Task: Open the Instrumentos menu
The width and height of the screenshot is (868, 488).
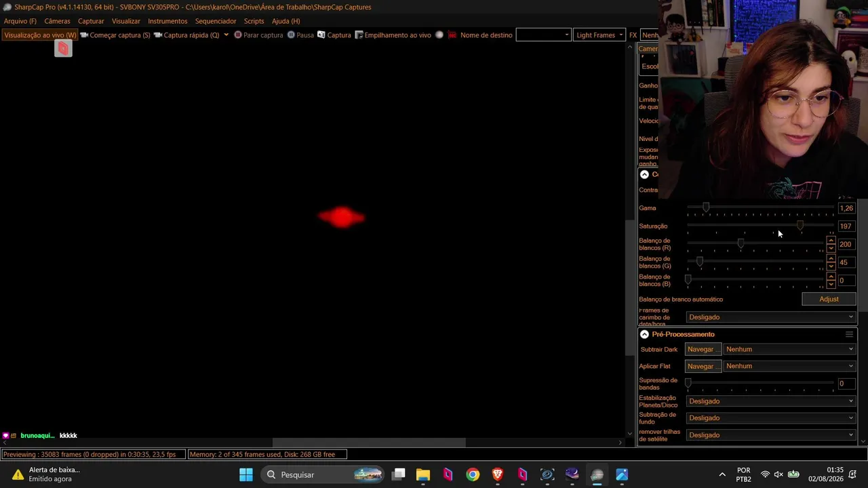Action: tap(167, 21)
